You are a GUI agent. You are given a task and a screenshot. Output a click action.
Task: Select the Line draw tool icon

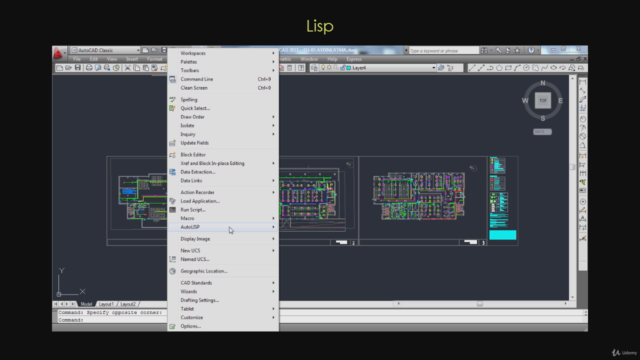(x=472, y=68)
